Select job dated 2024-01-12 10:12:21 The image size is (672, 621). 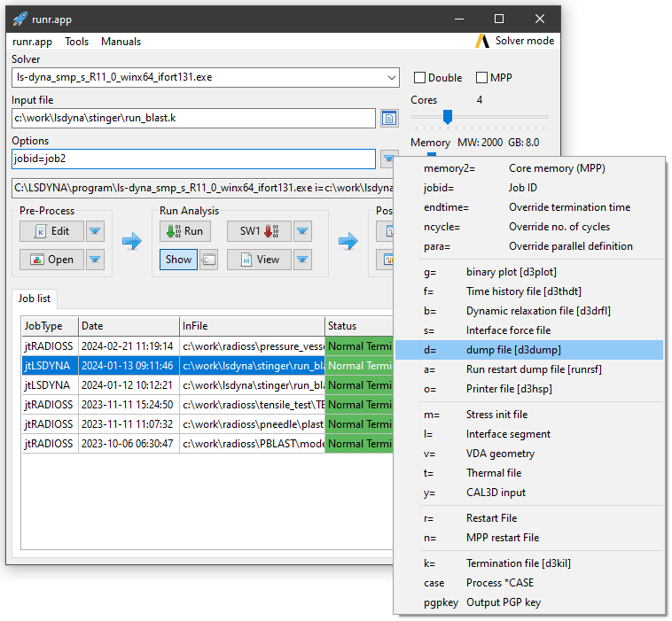pos(207,385)
